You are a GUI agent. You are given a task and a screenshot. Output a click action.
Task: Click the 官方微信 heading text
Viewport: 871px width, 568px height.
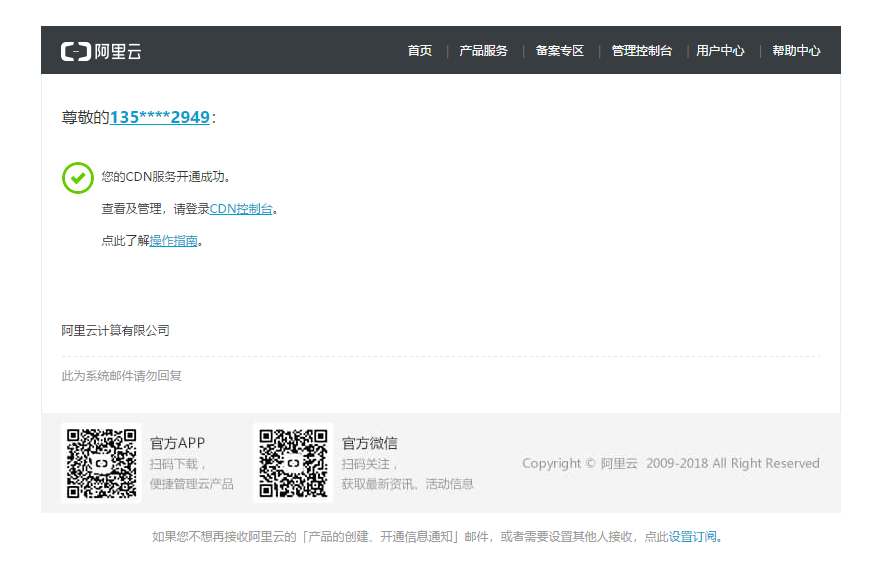370,443
